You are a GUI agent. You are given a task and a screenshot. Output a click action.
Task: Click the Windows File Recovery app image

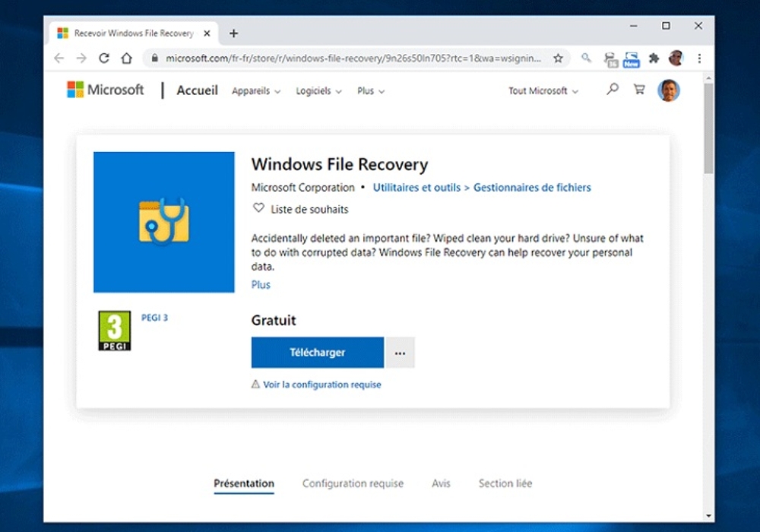[x=164, y=222]
